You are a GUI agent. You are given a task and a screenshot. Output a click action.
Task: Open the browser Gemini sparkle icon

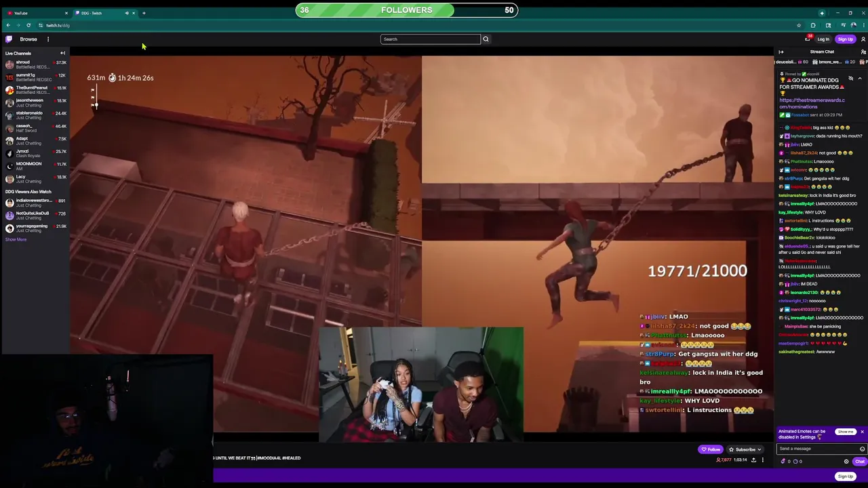(822, 13)
